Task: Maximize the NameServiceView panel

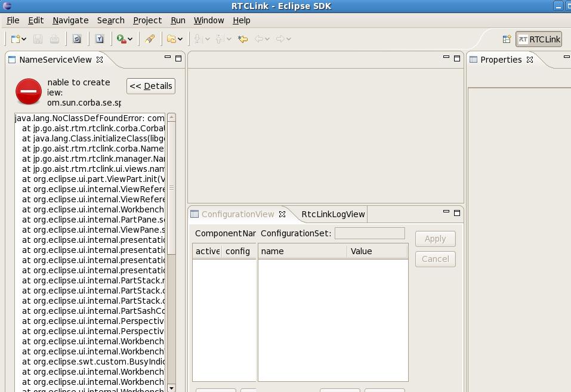Action: [178, 58]
